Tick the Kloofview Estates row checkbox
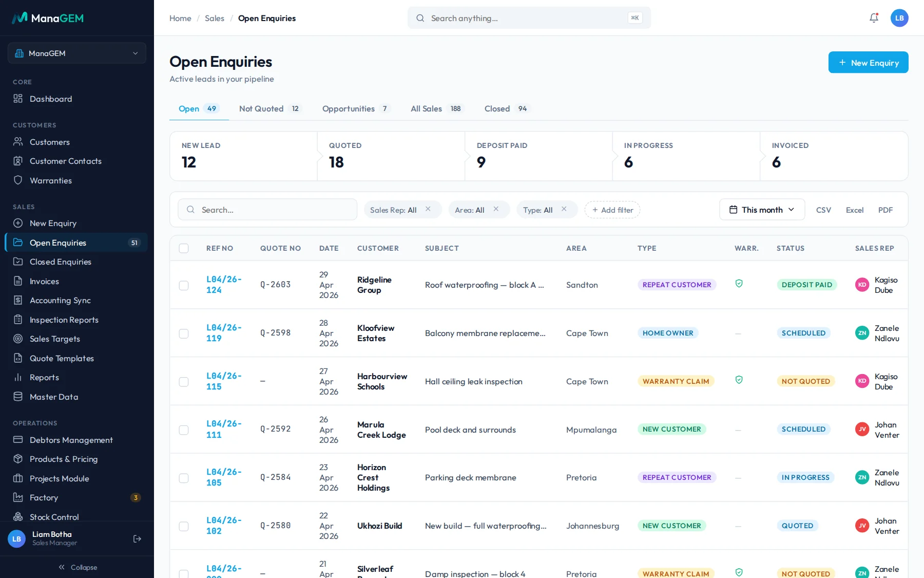This screenshot has width=924, height=578. 184,333
